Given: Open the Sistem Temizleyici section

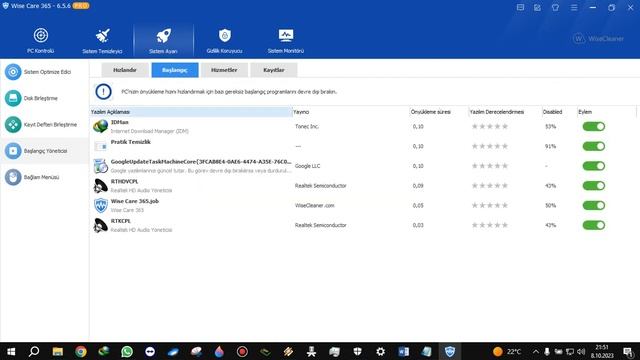Looking at the screenshot, I should (102, 40).
